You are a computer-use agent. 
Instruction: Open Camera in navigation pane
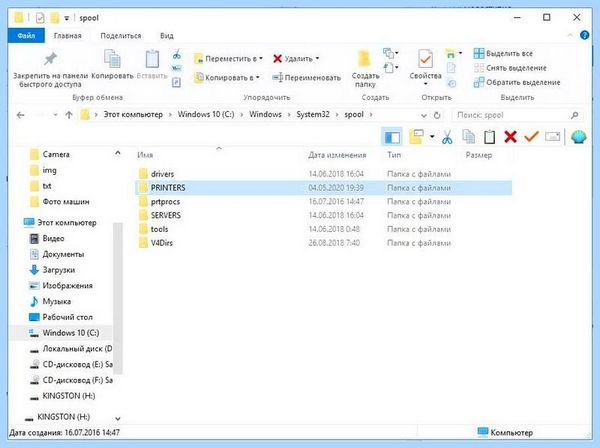point(56,154)
